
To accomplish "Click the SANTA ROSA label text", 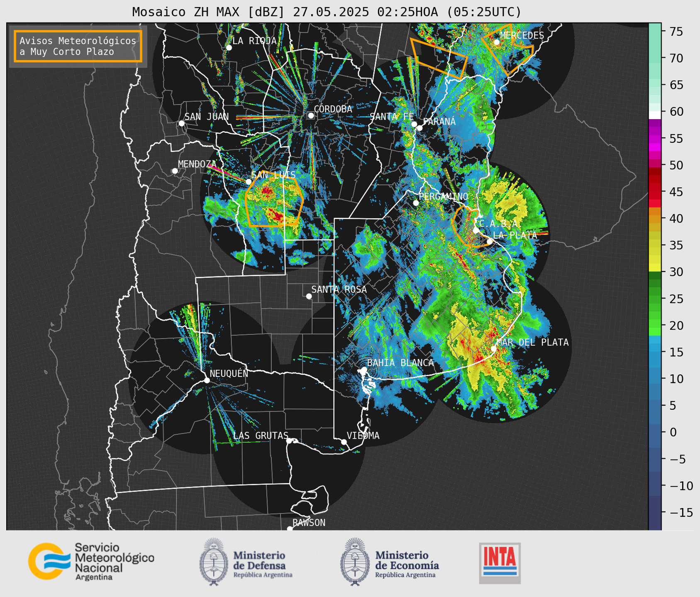I will point(339,289).
